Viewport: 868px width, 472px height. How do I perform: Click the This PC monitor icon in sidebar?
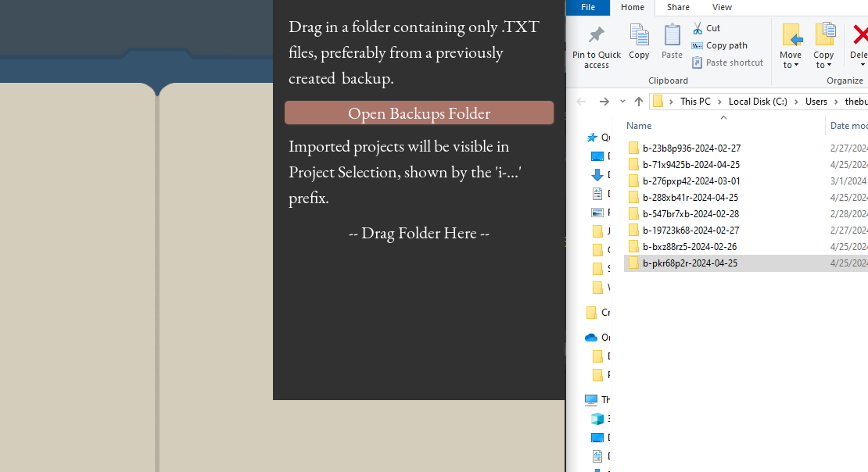pyautogui.click(x=591, y=400)
